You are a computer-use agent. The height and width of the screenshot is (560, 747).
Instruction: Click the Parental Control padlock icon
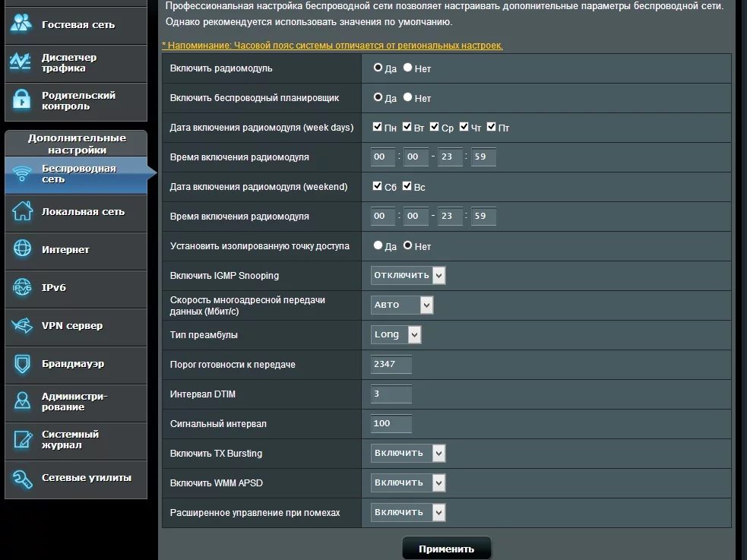[x=22, y=100]
